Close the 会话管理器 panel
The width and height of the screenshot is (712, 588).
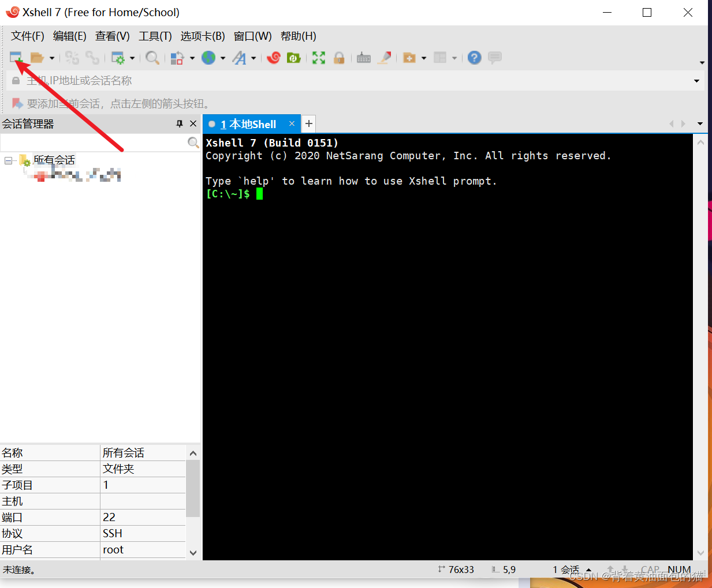pyautogui.click(x=193, y=123)
